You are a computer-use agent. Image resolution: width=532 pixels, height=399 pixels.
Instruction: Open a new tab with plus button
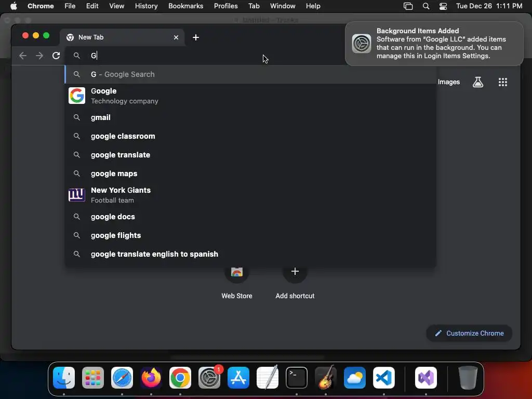(196, 37)
